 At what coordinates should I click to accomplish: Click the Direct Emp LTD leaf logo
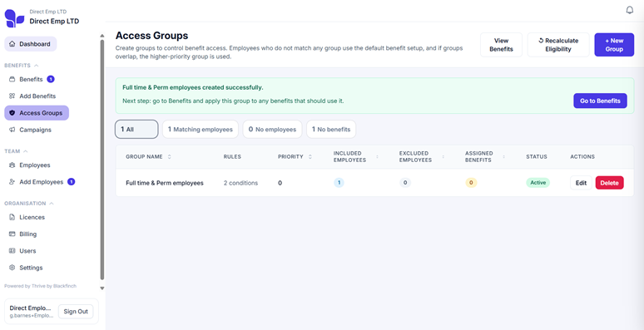[14, 18]
